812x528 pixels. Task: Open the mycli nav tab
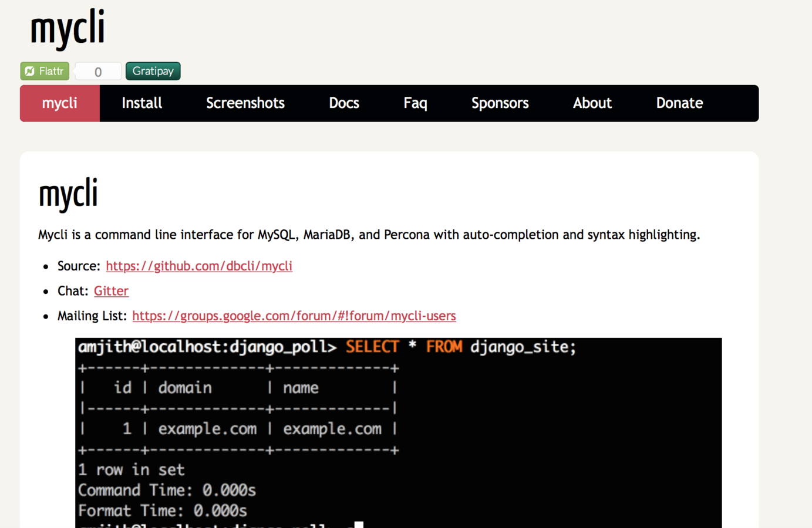tap(60, 103)
